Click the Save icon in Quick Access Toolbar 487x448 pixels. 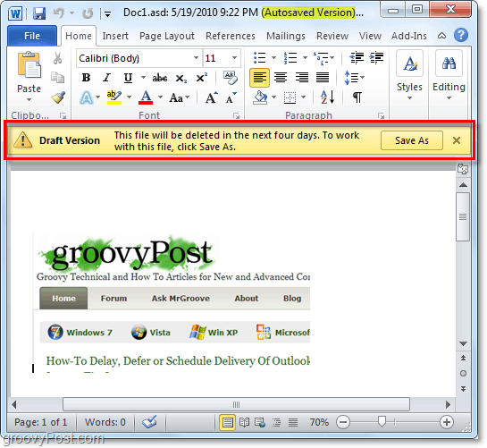pyautogui.click(x=39, y=13)
